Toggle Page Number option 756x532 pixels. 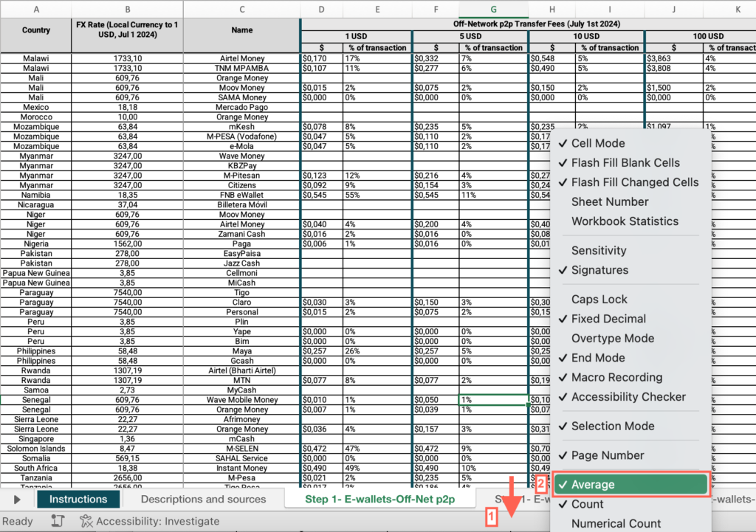(x=630, y=455)
